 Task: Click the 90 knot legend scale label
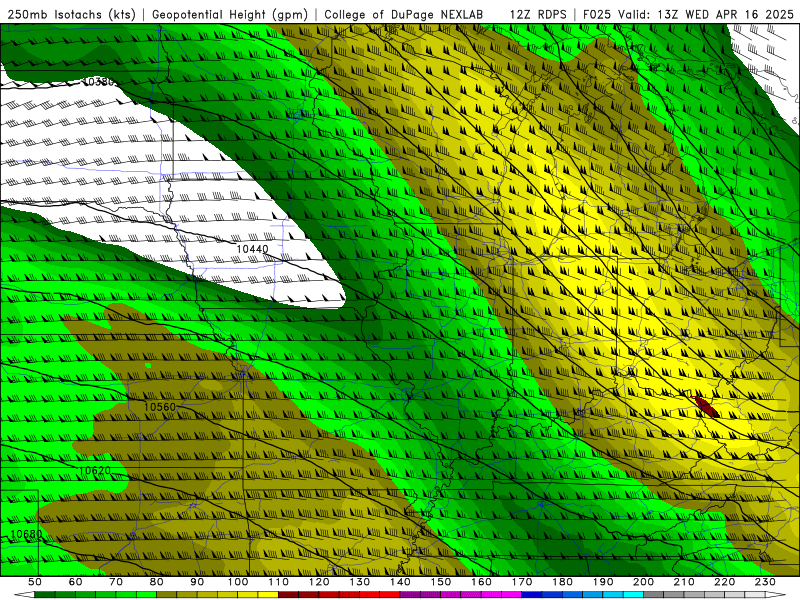(197, 582)
